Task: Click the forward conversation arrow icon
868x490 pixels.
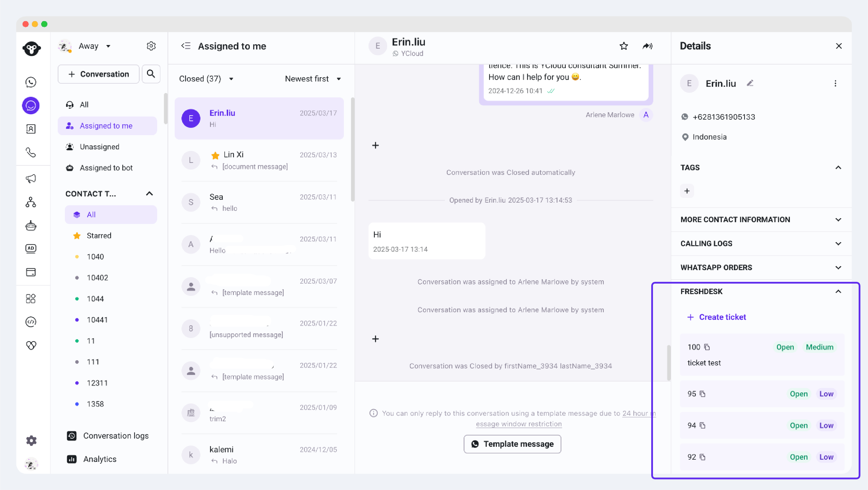Action: (647, 46)
